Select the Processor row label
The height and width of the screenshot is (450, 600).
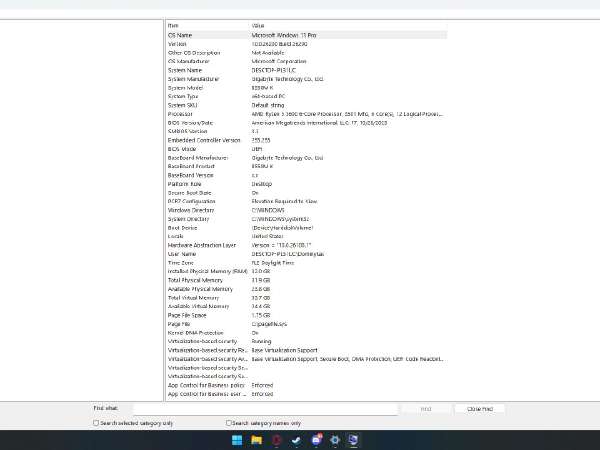pyautogui.click(x=180, y=114)
